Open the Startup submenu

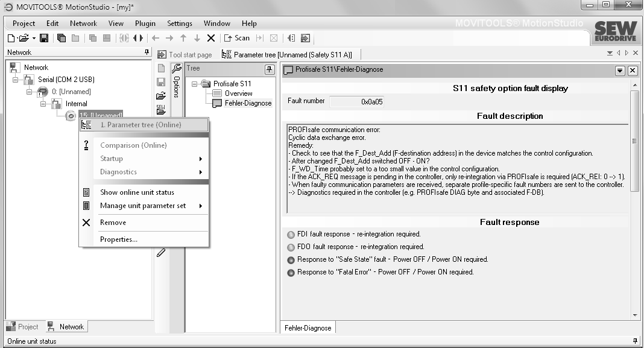(x=144, y=159)
